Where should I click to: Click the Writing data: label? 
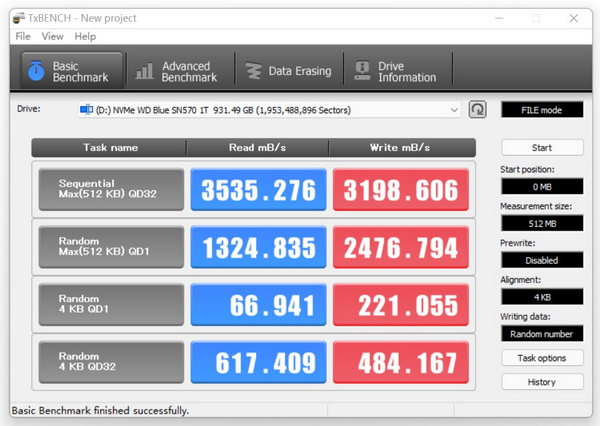[525, 317]
